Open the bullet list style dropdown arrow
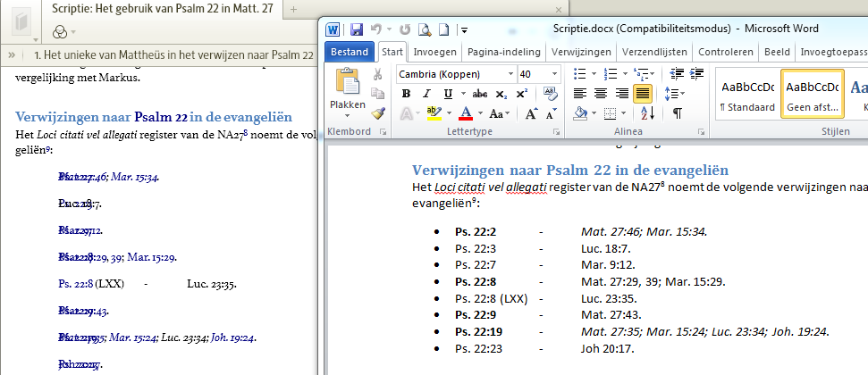 (594, 73)
